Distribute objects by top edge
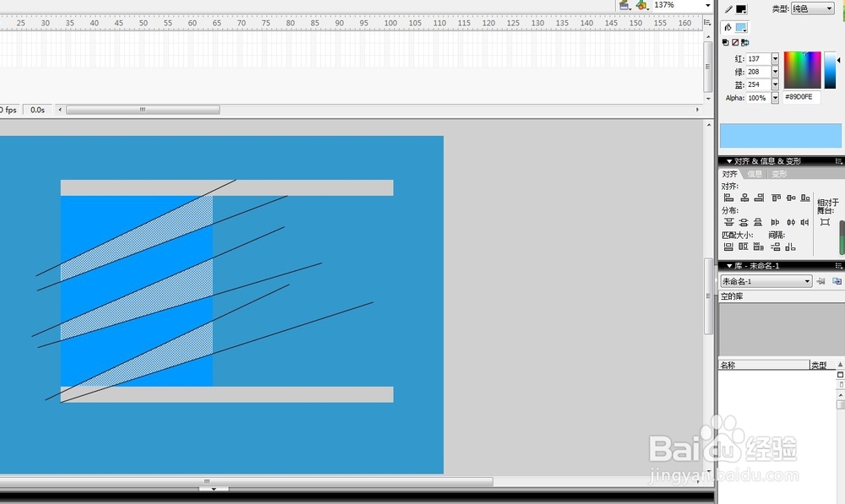 [728, 222]
